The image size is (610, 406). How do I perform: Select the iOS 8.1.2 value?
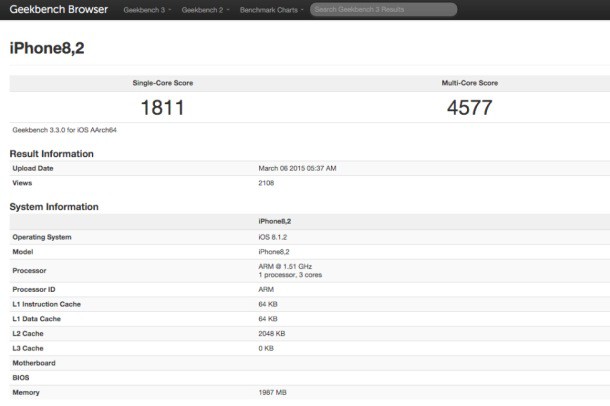[x=273, y=237]
